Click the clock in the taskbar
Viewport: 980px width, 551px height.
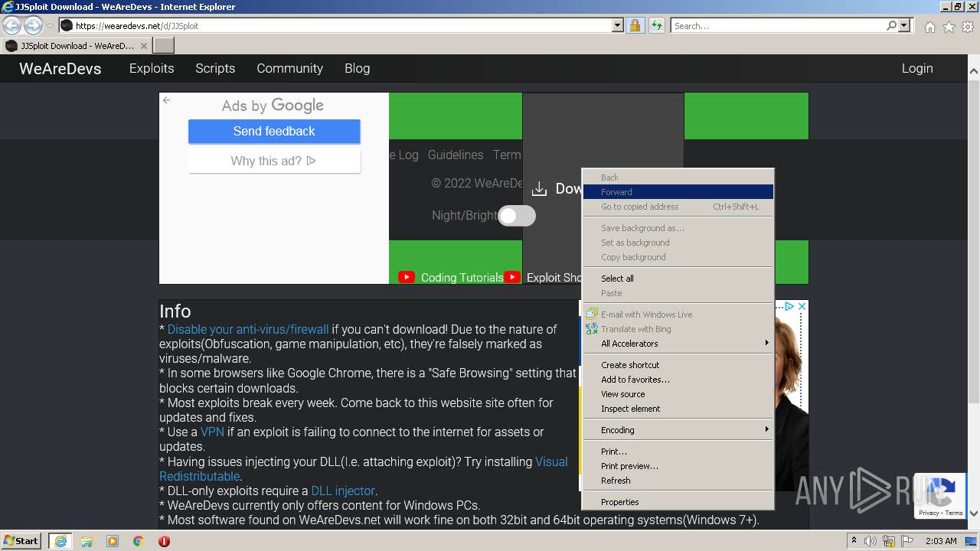click(x=941, y=541)
